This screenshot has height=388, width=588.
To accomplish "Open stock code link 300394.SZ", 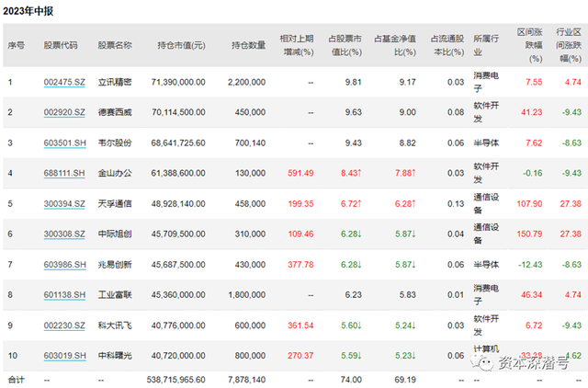I will tap(64, 204).
